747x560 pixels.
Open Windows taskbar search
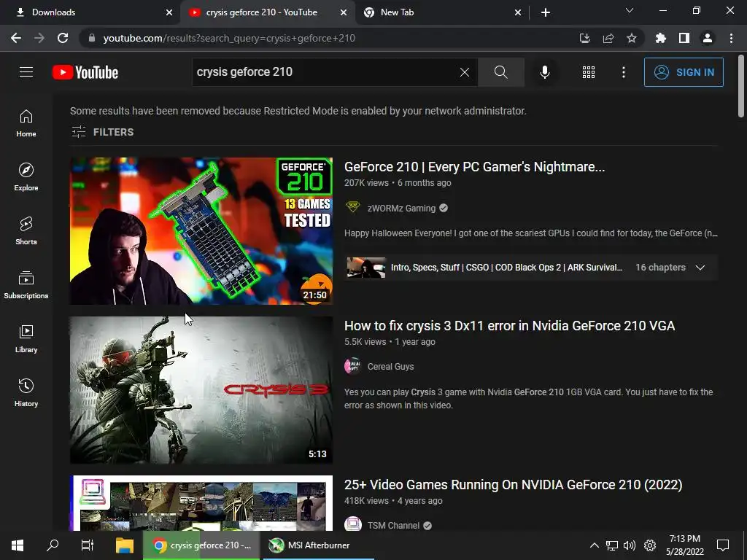[x=53, y=545]
